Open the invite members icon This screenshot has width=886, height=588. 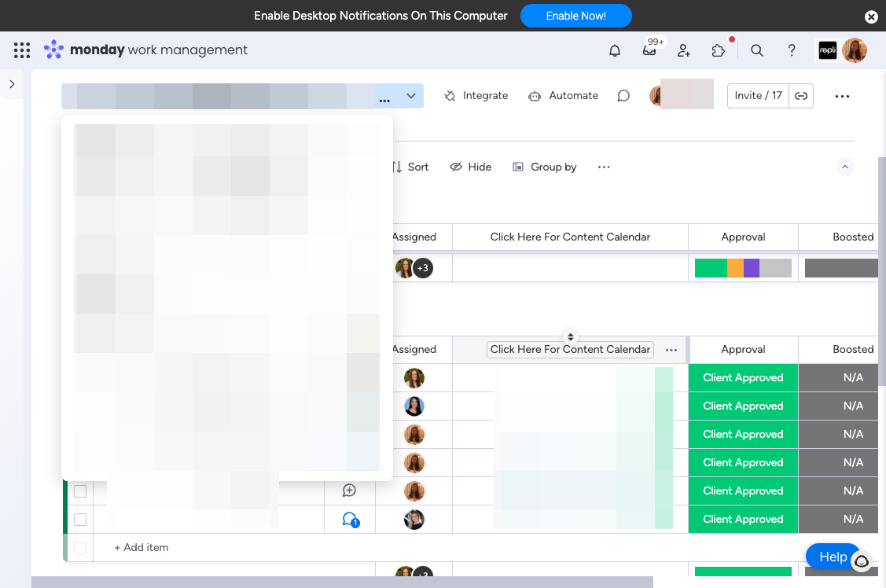click(684, 50)
